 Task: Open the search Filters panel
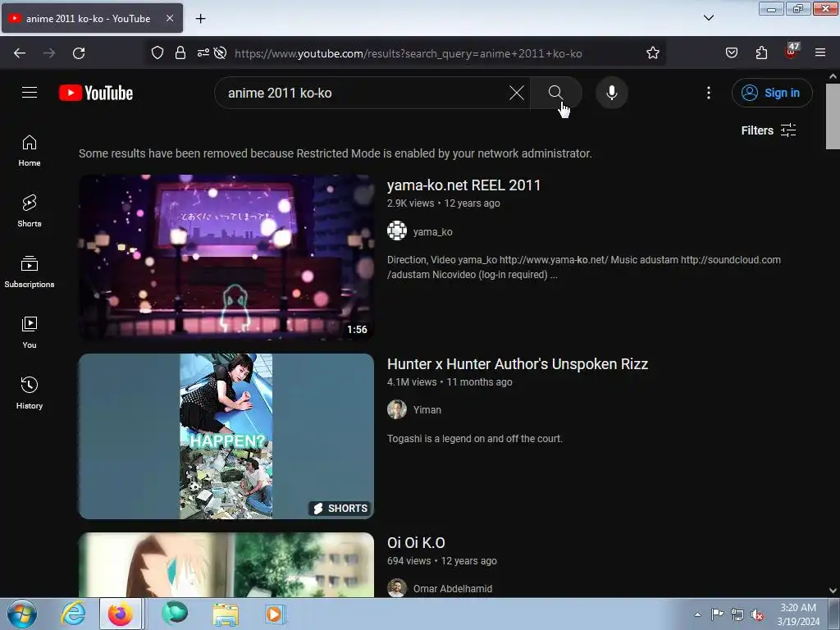(768, 130)
